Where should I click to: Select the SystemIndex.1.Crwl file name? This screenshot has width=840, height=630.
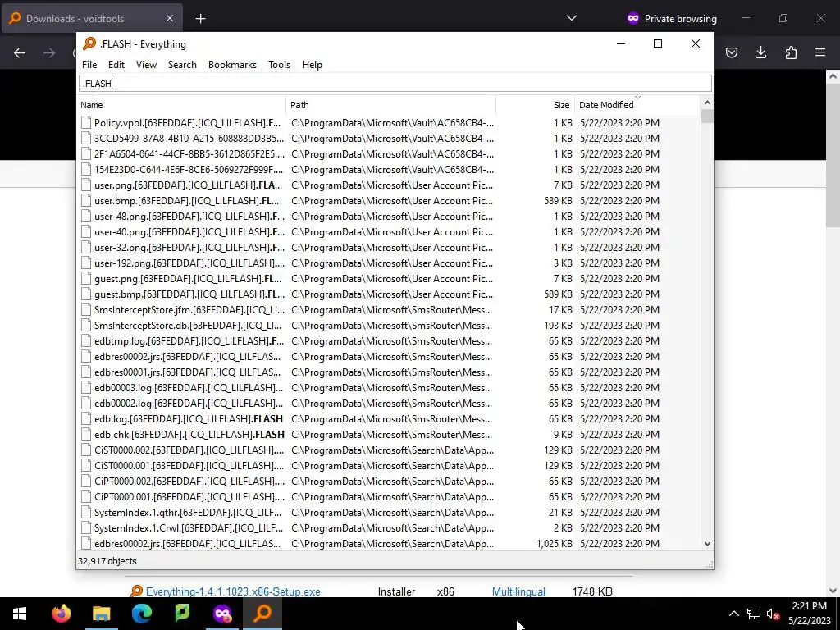point(189,528)
